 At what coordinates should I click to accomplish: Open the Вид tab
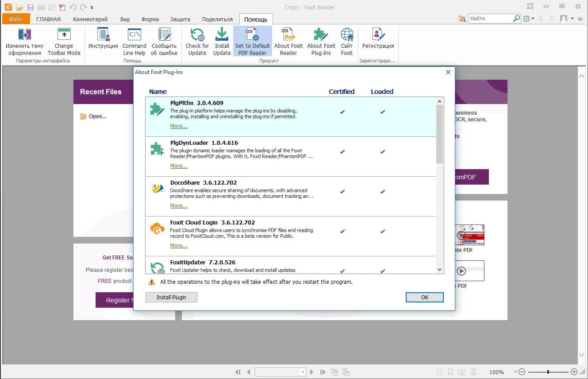[125, 19]
